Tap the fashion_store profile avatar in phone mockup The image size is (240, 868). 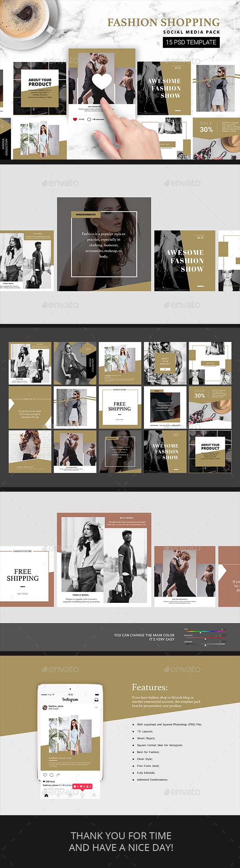coord(45,707)
